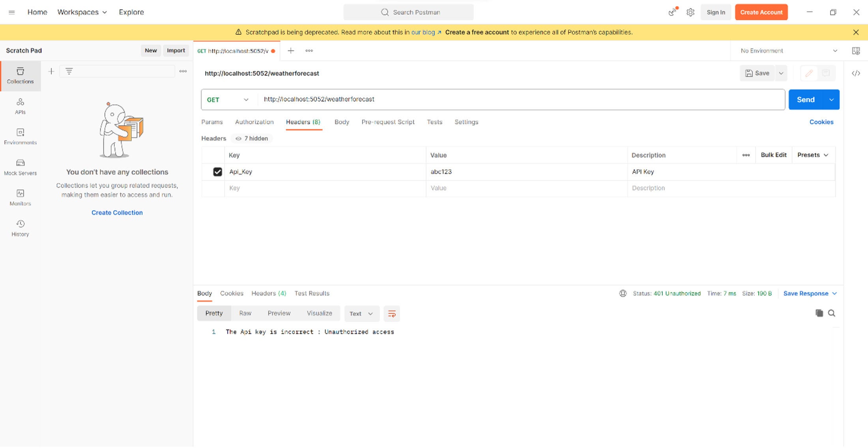Open the environment quick look icon
868x448 pixels.
click(856, 51)
